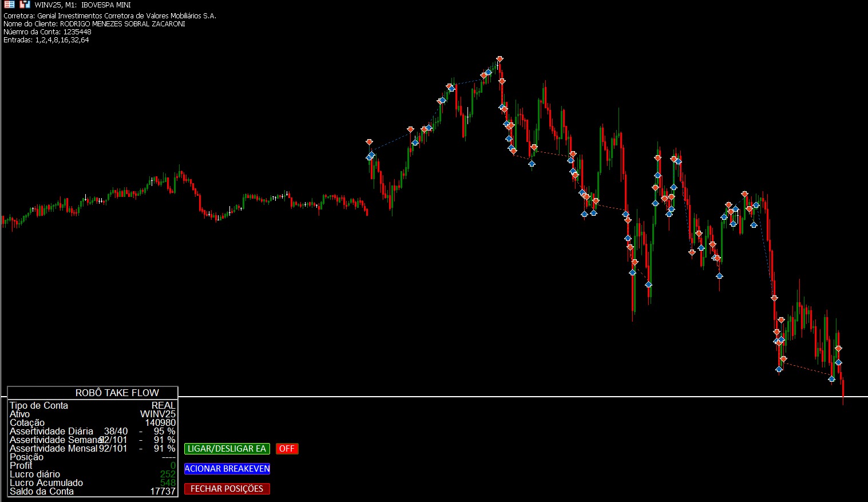Screen dimensions: 868x502
Task: Click the Saldo da Conta value 17737
Action: (x=162, y=492)
